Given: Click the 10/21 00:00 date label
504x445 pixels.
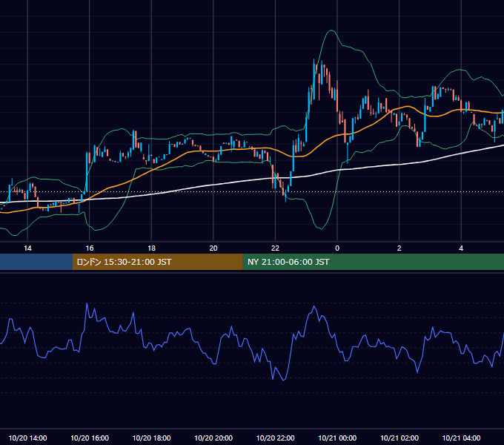Looking at the screenshot, I should tap(337, 438).
